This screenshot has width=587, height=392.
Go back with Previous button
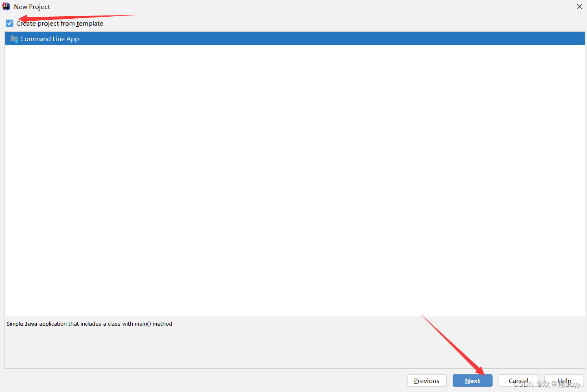click(x=427, y=381)
